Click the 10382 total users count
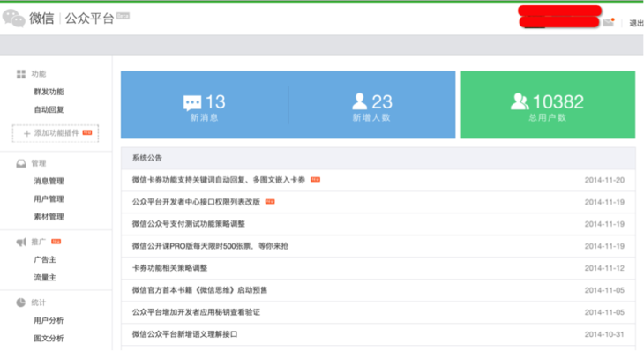 (558, 101)
